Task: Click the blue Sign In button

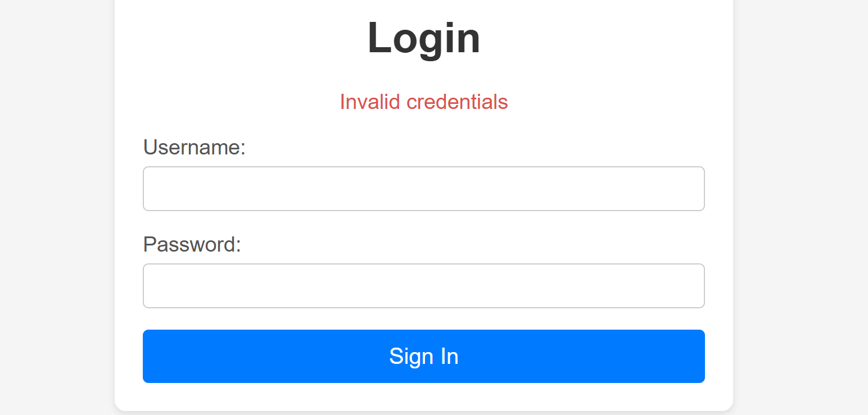Action: point(423,356)
